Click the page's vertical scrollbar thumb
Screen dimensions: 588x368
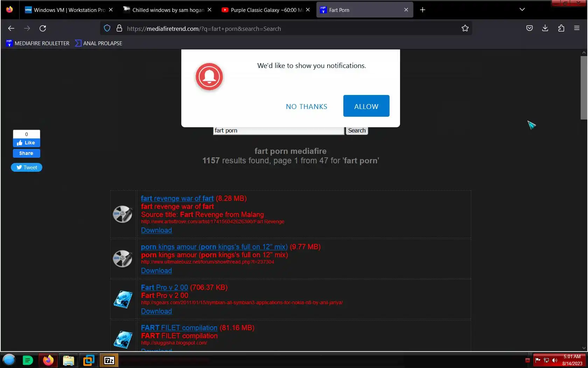click(583, 88)
